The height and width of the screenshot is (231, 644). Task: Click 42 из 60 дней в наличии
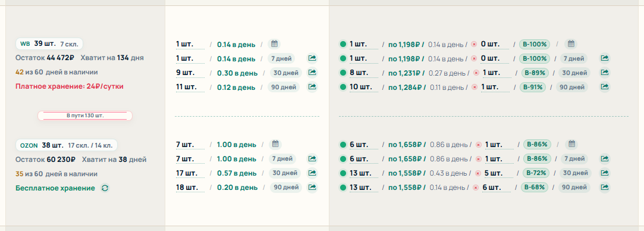(56, 72)
